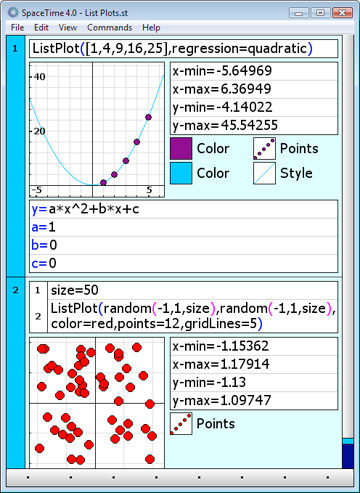Open the Commands menu

pos(109,27)
